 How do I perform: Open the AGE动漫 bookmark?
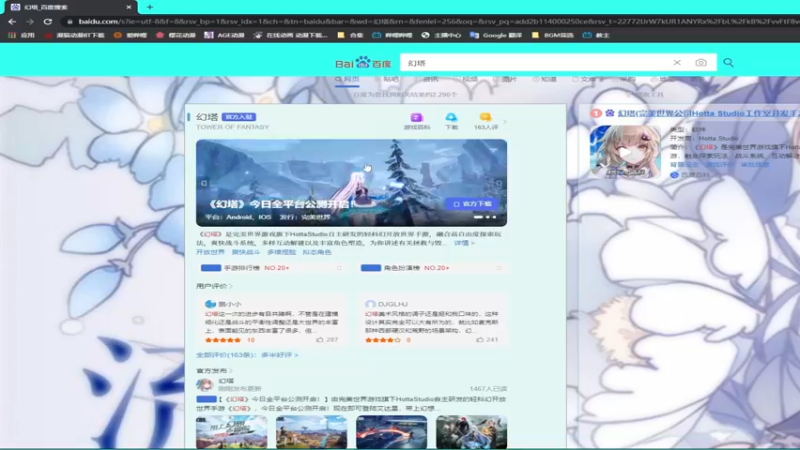224,35
